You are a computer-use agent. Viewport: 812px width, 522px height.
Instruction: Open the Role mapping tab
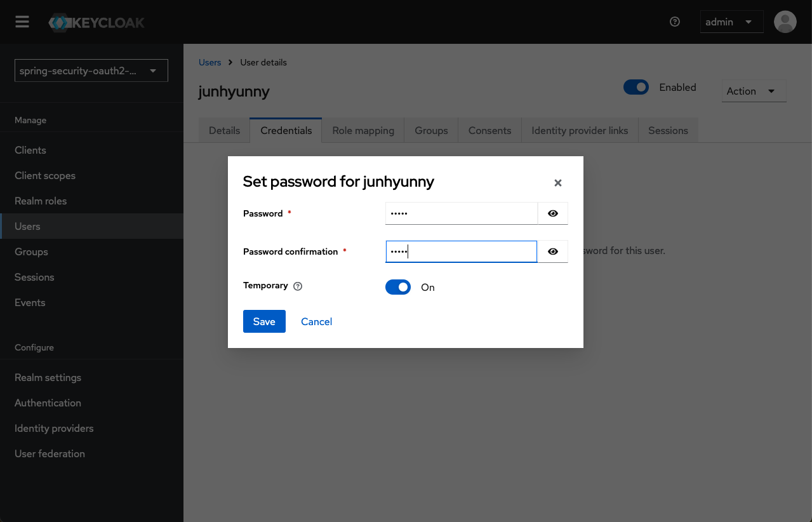click(x=363, y=130)
